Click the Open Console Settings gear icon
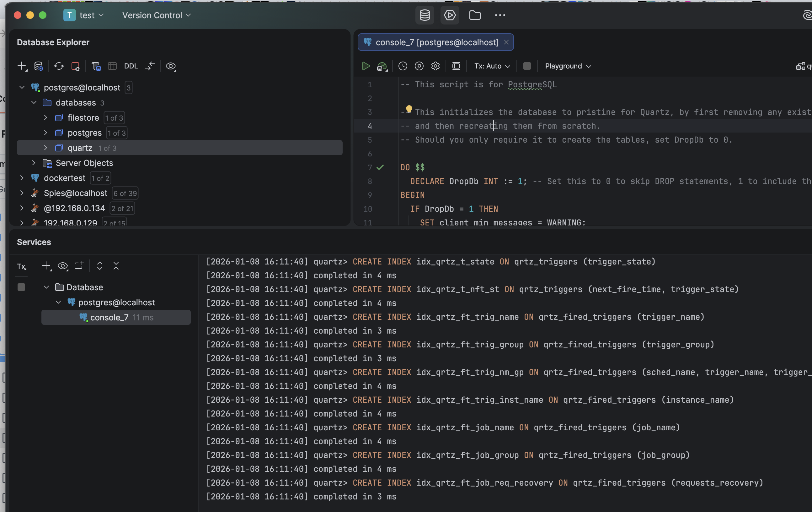This screenshot has height=512, width=812. 435,66
